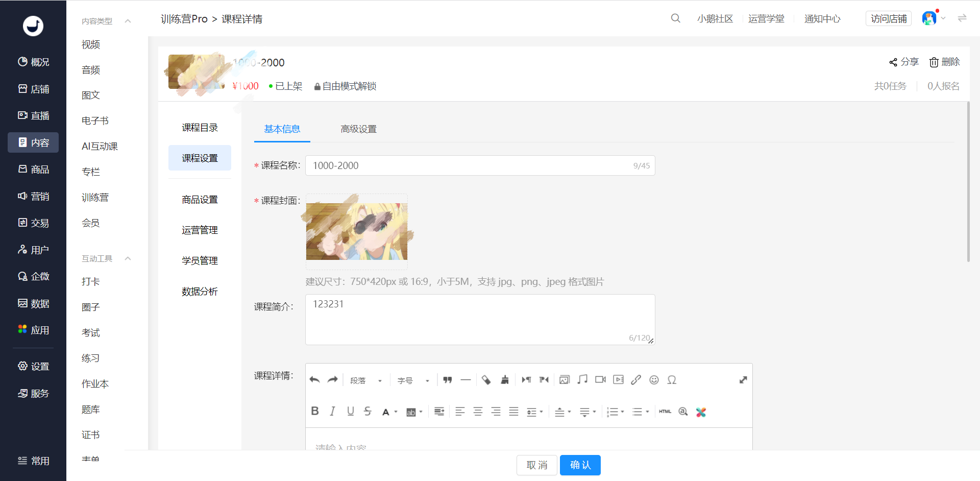Image resolution: width=980 pixels, height=481 pixels.
Task: Click 确认 button
Action: (580, 465)
